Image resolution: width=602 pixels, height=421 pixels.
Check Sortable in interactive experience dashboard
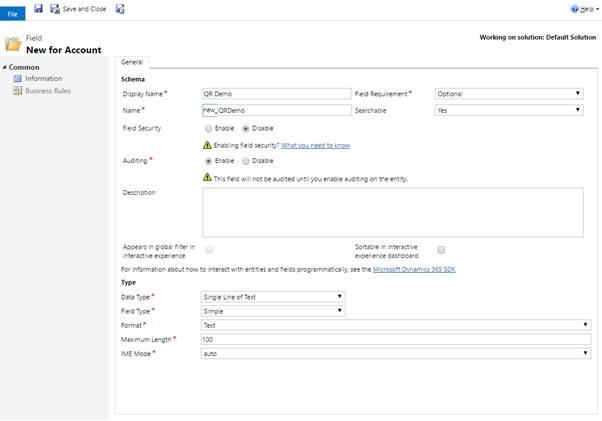point(441,249)
